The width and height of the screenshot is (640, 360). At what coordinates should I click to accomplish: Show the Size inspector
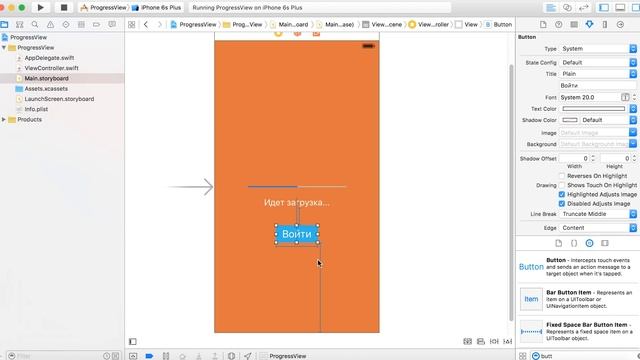tap(605, 24)
